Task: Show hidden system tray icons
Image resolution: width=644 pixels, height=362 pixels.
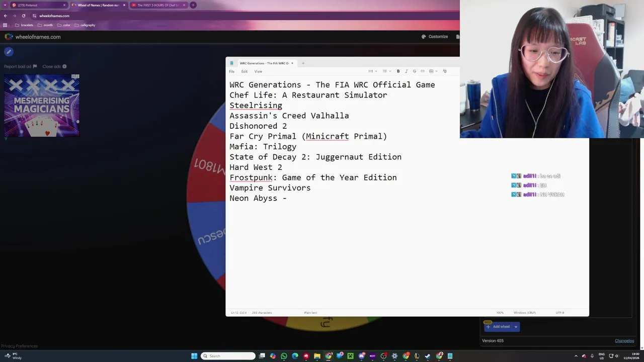Action: click(x=576, y=356)
